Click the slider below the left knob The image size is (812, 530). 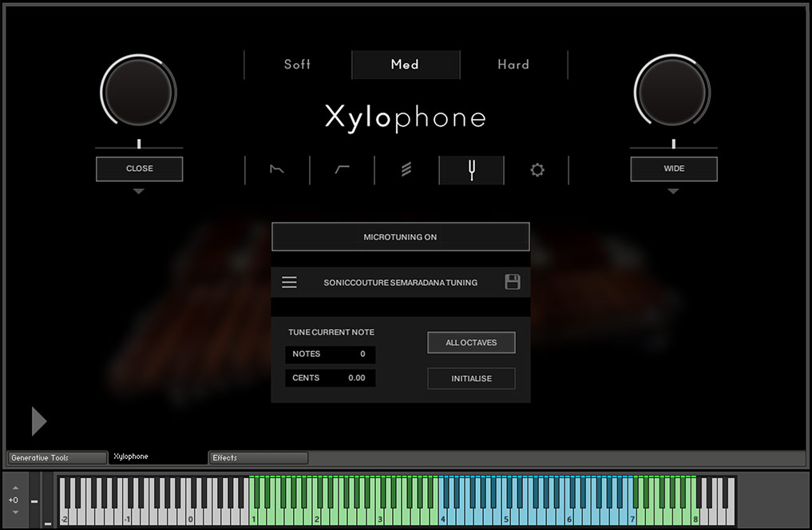[139, 145]
